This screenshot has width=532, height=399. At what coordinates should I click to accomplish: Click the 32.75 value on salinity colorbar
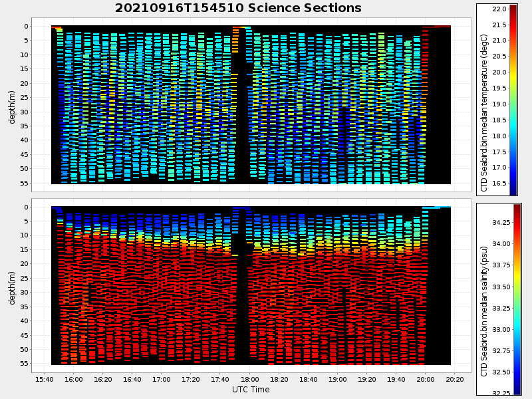click(x=501, y=351)
